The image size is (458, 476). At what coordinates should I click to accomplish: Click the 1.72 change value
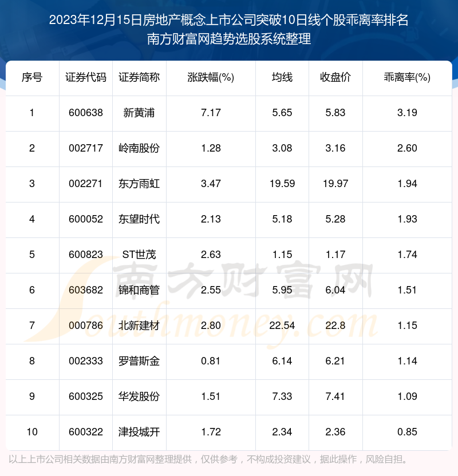coord(211,432)
